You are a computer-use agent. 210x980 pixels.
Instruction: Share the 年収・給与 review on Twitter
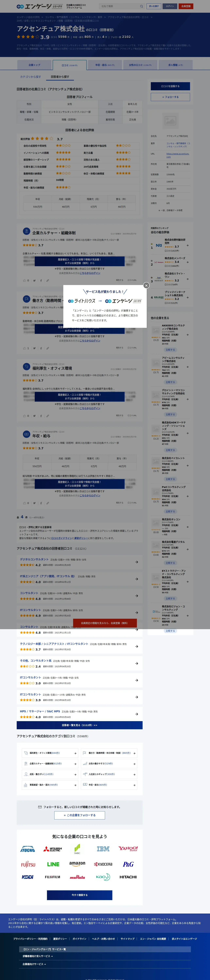pos(34,503)
